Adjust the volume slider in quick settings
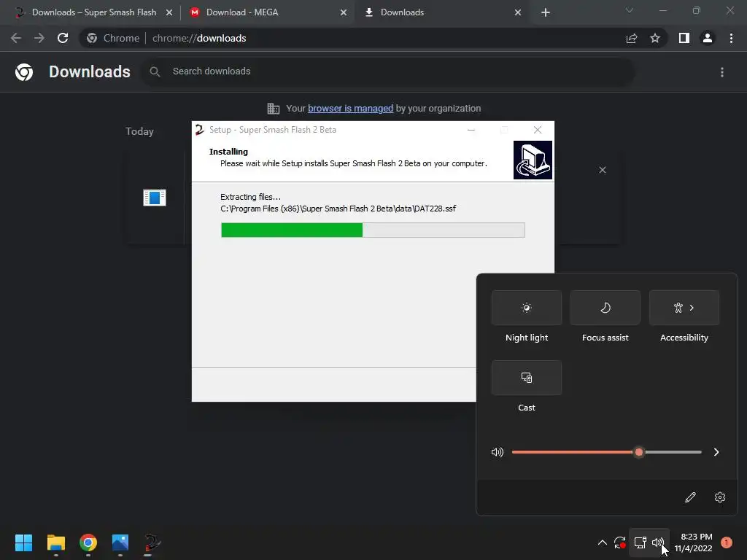 (606, 452)
